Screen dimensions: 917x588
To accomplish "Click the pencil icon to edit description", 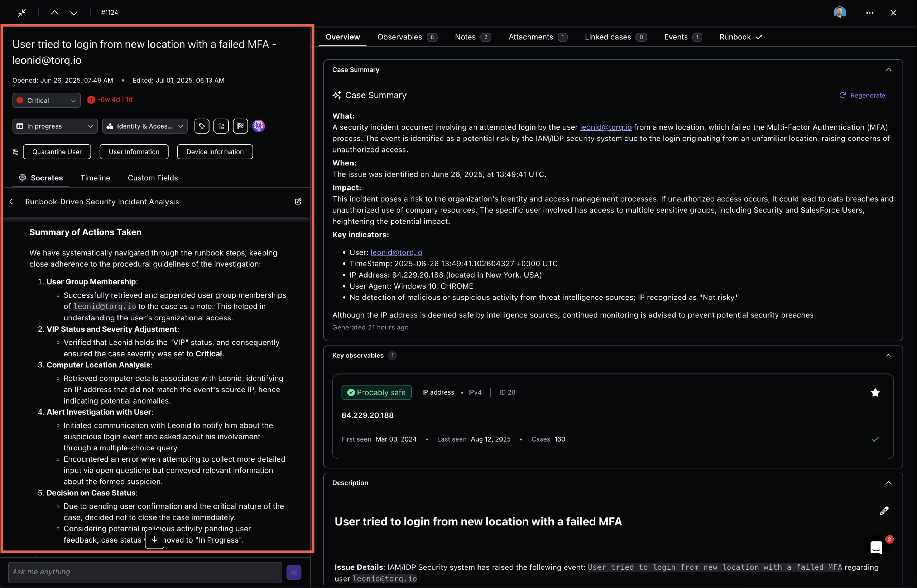I will pos(884,511).
